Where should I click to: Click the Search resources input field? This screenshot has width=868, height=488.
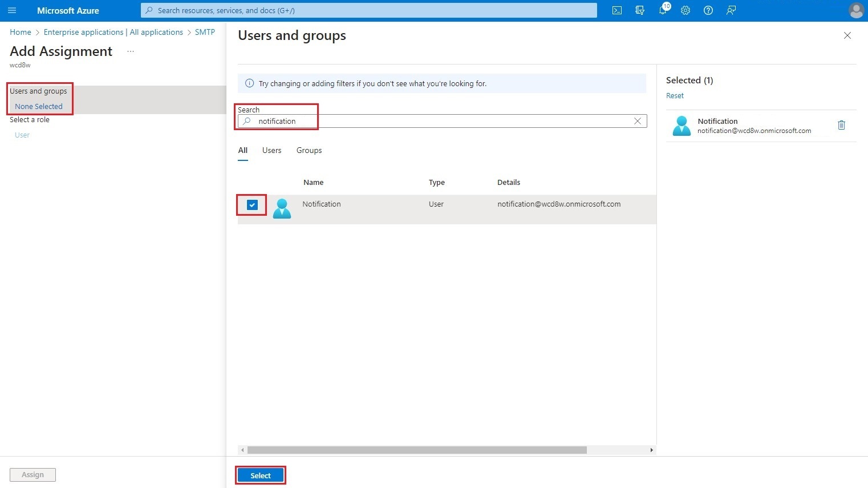[368, 10]
